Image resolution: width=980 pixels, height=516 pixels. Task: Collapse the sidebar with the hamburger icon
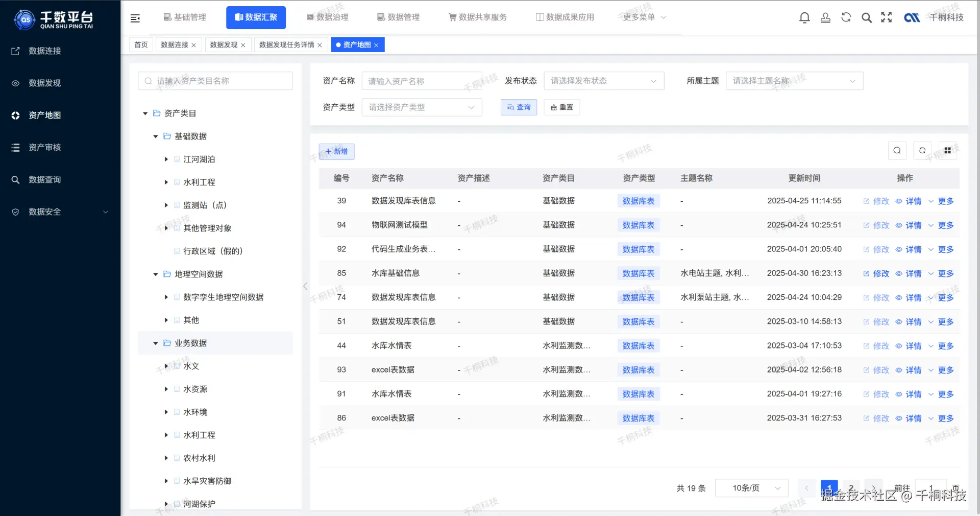[x=135, y=17]
